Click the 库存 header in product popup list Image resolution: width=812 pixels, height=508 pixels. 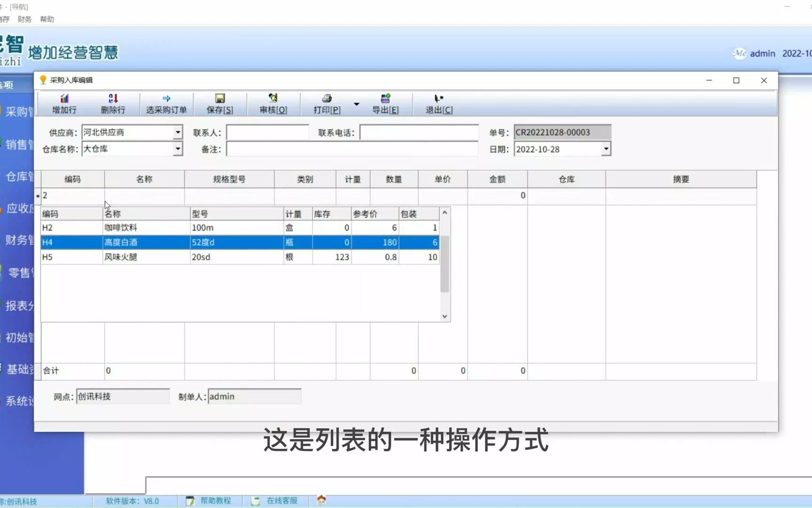pos(332,214)
